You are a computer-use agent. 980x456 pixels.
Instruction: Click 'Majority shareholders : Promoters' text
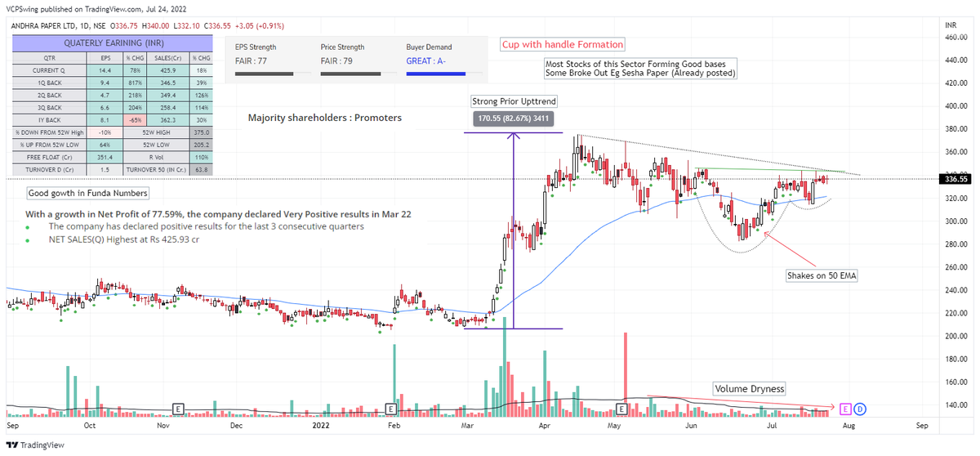coord(325,118)
